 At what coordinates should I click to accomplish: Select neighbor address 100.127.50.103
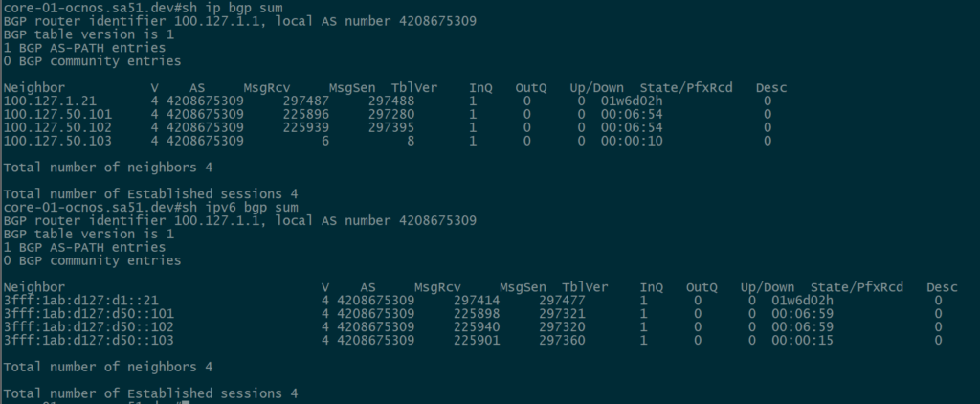pos(57,141)
